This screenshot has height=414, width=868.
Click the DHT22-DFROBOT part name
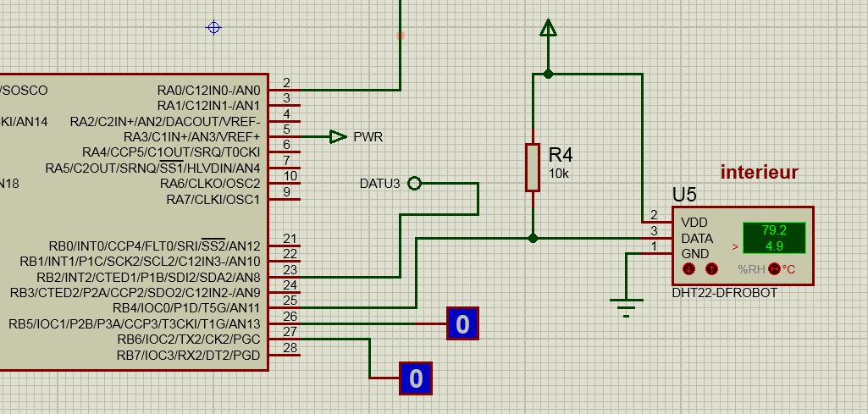coord(724,294)
